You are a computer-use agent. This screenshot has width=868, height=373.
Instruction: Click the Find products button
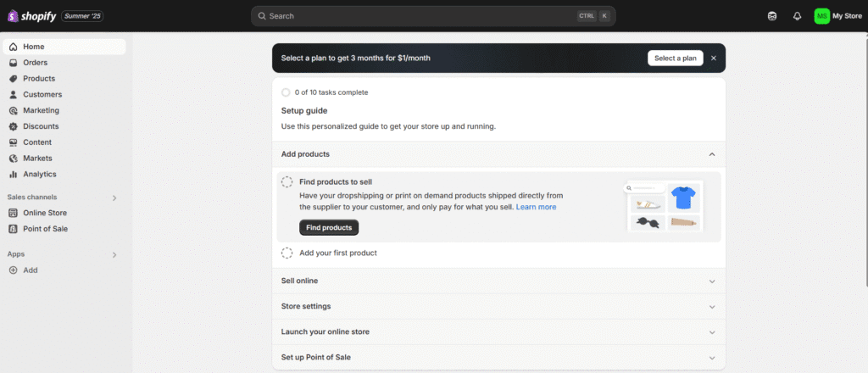[x=329, y=227]
